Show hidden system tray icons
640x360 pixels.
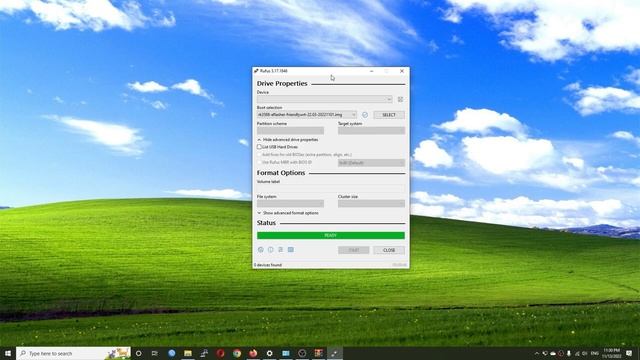click(x=537, y=353)
